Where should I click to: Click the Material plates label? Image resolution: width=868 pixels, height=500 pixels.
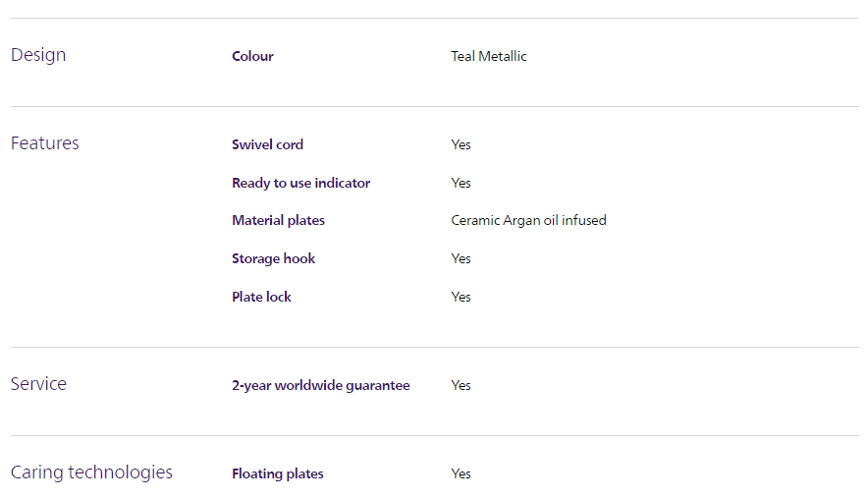tap(278, 220)
